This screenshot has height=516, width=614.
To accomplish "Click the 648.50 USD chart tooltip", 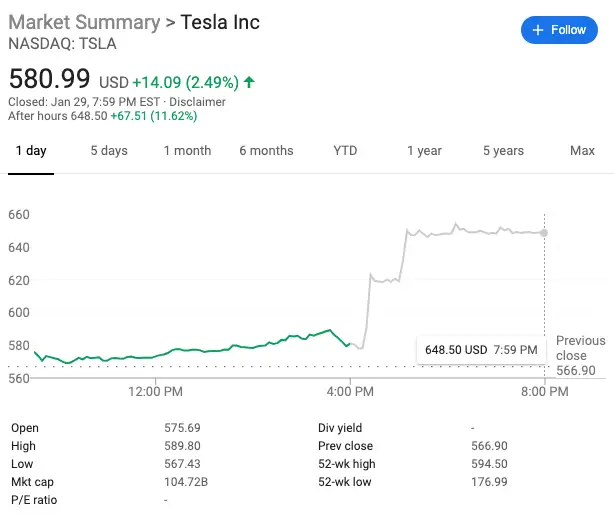I will [x=481, y=350].
